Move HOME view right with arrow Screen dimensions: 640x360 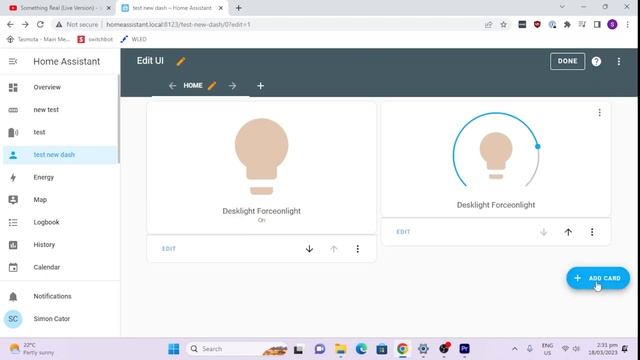tap(232, 86)
